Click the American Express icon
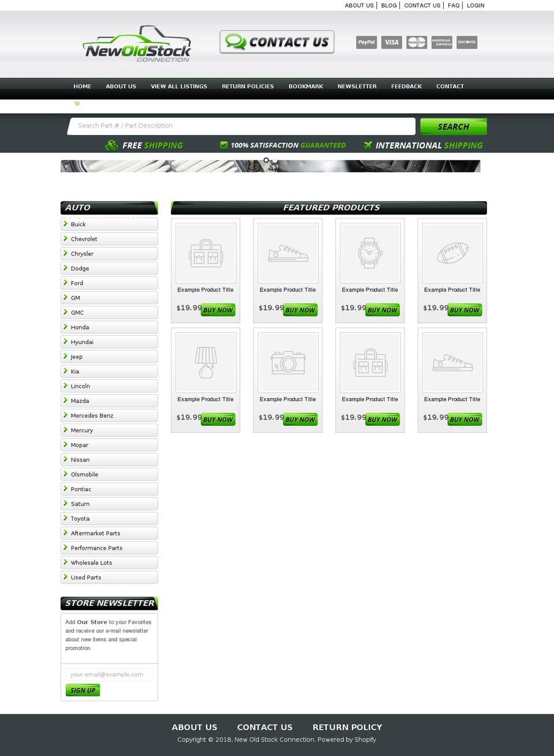The image size is (554, 756). [442, 42]
